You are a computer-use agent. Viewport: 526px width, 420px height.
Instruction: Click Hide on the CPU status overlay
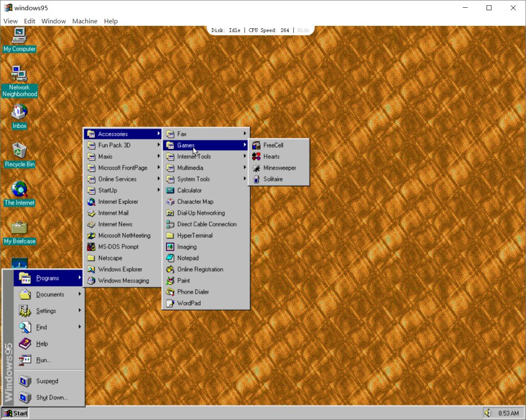click(303, 30)
